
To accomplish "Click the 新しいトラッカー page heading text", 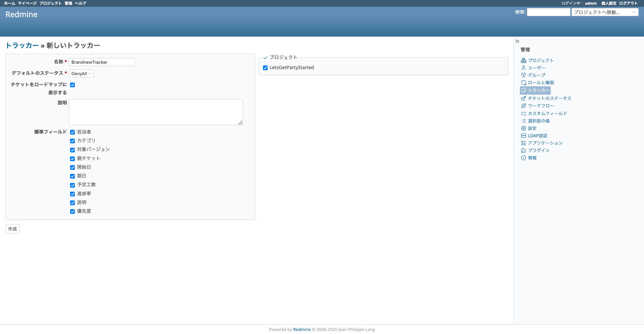I will [x=73, y=46].
